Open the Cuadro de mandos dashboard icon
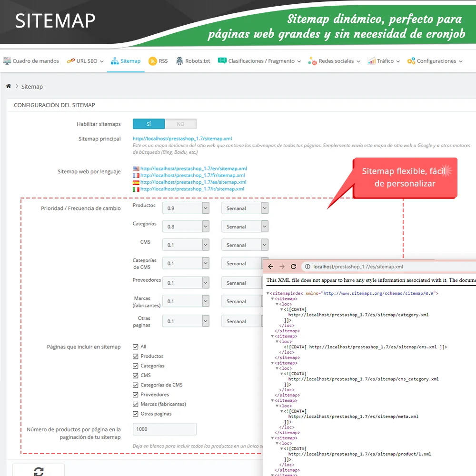This screenshot has height=476, width=476. (7, 60)
